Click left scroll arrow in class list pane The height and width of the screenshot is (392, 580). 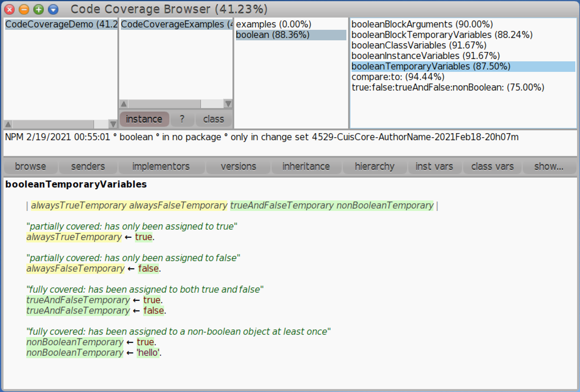pyautogui.click(x=124, y=104)
